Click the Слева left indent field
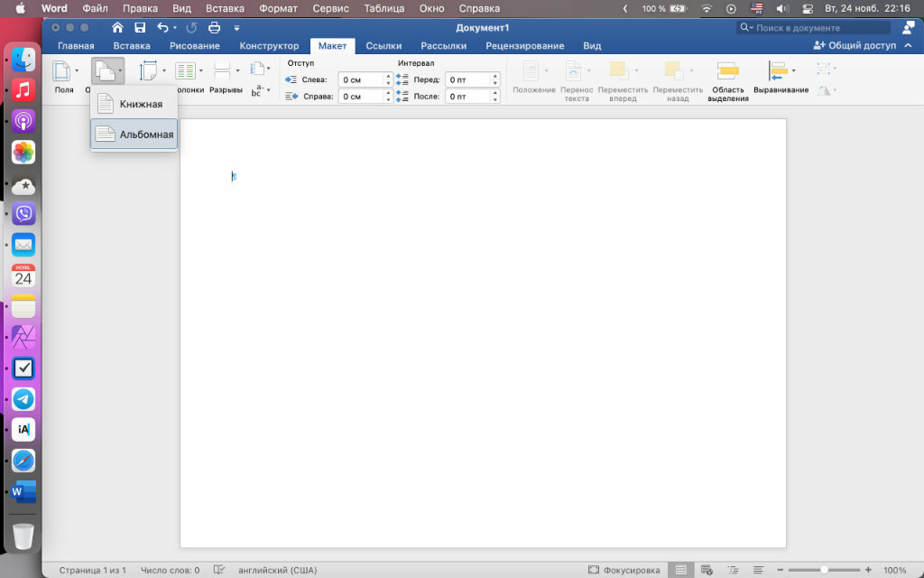The width and height of the screenshot is (924, 578). [x=361, y=80]
